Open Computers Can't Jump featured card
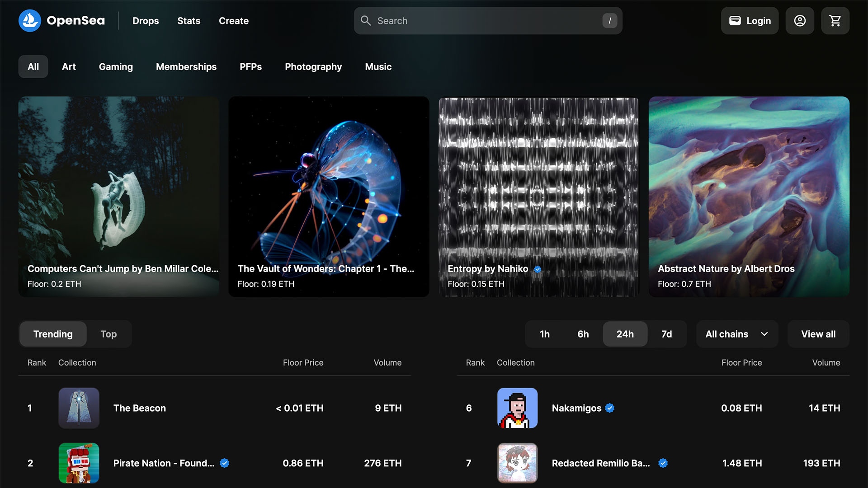Image resolution: width=868 pixels, height=488 pixels. tap(119, 197)
